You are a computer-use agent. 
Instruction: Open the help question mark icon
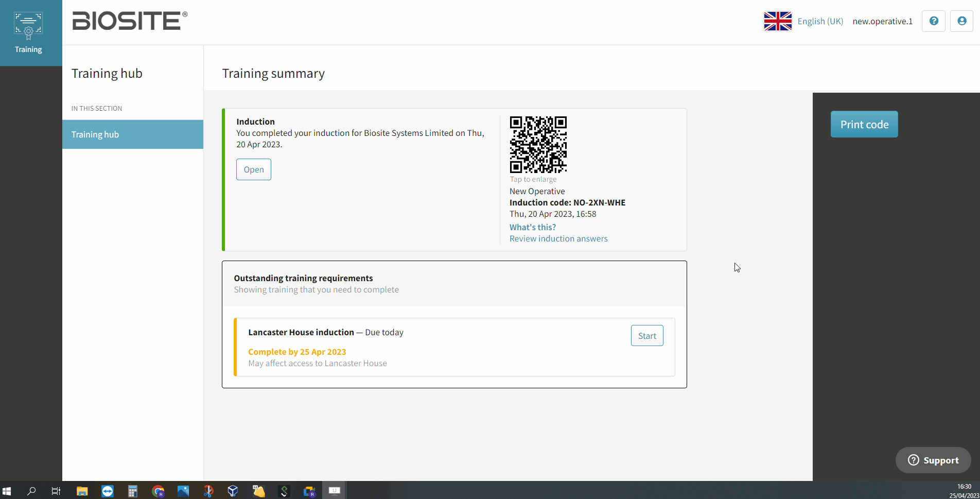pyautogui.click(x=933, y=21)
